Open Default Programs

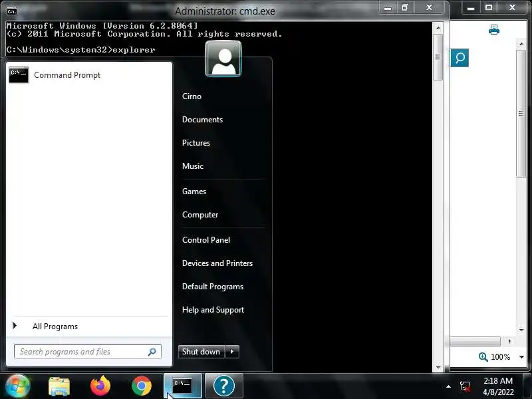[212, 287]
